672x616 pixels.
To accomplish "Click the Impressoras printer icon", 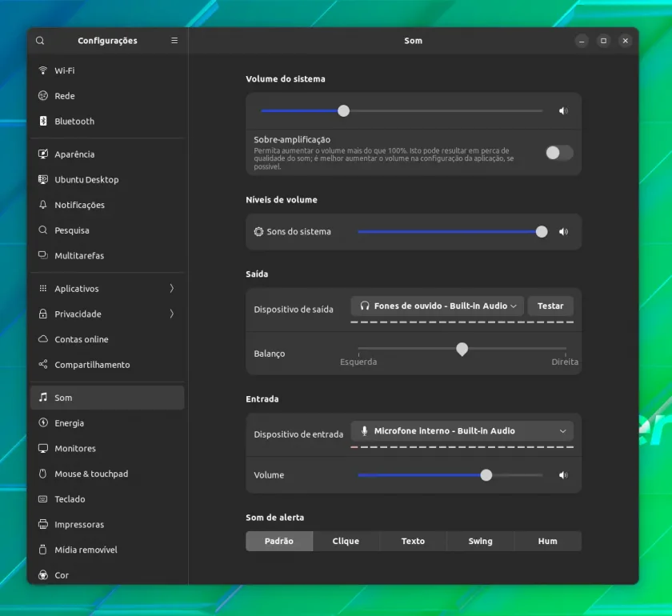I will (43, 524).
